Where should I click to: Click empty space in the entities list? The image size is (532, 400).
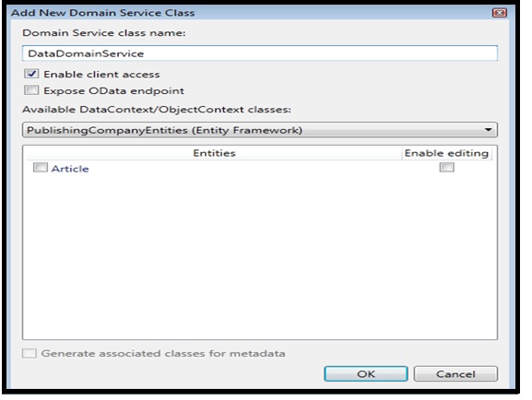point(260,254)
